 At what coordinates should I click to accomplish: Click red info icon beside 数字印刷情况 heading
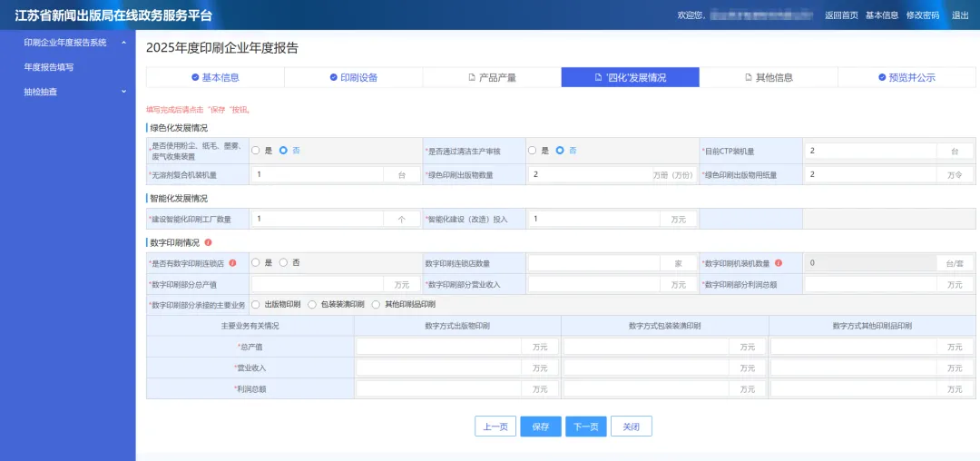[208, 242]
